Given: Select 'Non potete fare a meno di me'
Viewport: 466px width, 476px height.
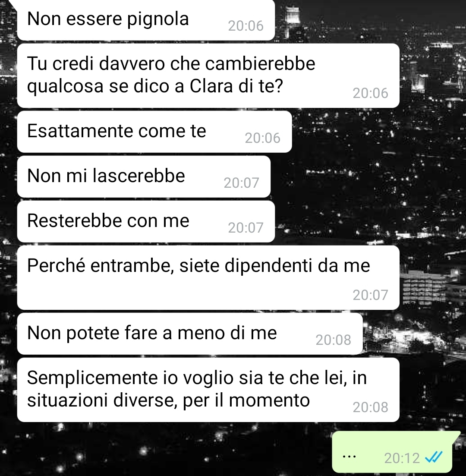Looking at the screenshot, I should pyautogui.click(x=190, y=334).
